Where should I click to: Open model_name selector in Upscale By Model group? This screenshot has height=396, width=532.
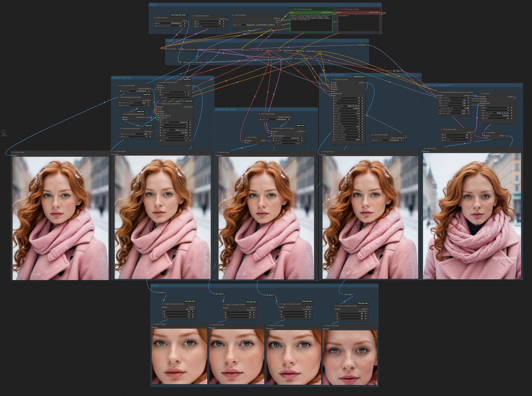click(275, 119)
